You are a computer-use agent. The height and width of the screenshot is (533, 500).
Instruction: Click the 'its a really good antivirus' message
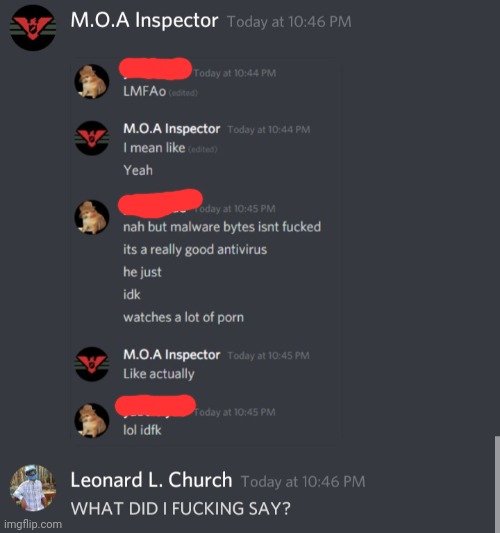coord(195,250)
